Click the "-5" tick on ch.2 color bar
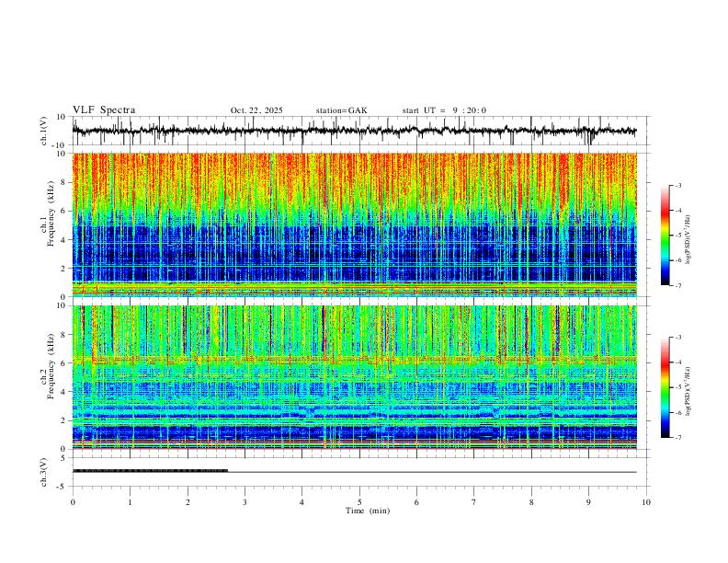Image resolution: width=728 pixels, height=563 pixels. (x=677, y=387)
